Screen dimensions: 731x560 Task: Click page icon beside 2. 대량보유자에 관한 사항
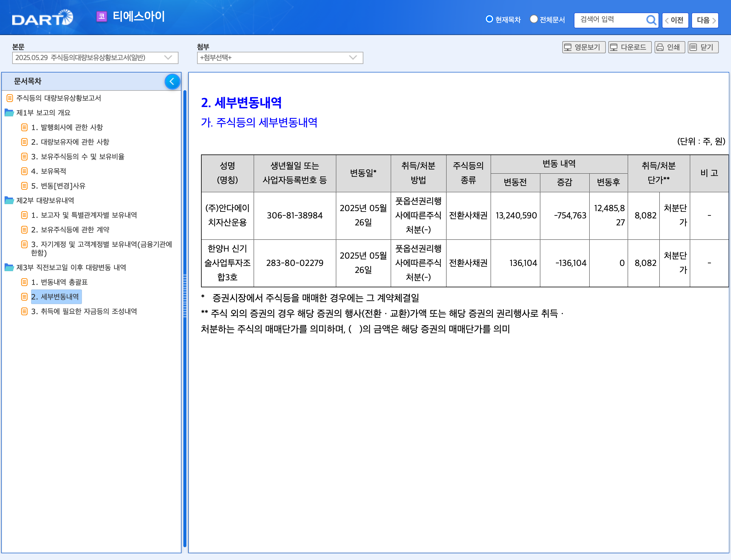click(x=24, y=142)
